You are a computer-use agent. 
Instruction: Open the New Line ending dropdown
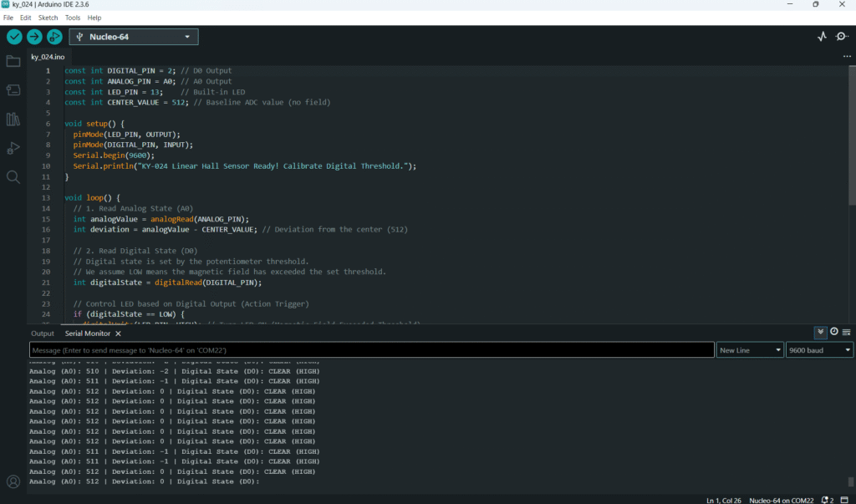pos(750,350)
